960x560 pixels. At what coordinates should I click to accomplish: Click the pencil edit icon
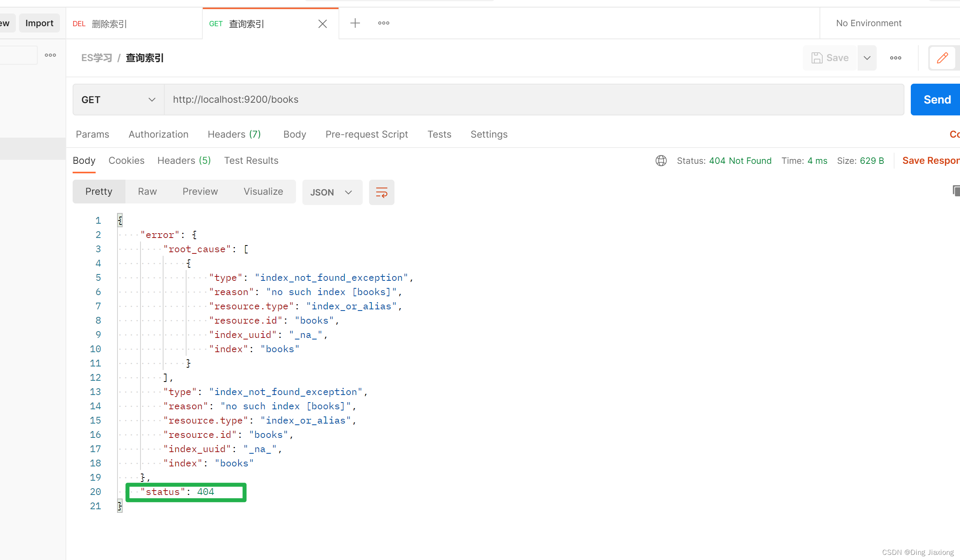942,58
